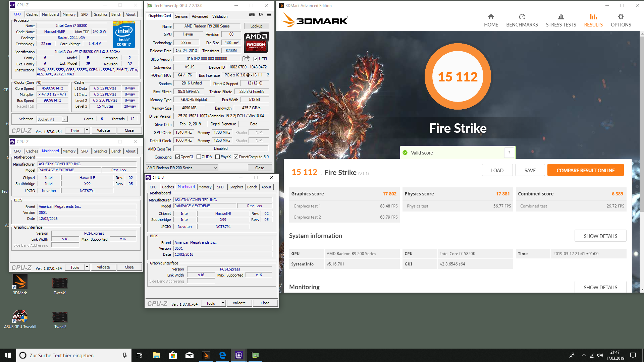Viewport: 644px width, 362px height.
Task: Toggle the UEFI checkbox in GPU-Z
Action: click(256, 59)
